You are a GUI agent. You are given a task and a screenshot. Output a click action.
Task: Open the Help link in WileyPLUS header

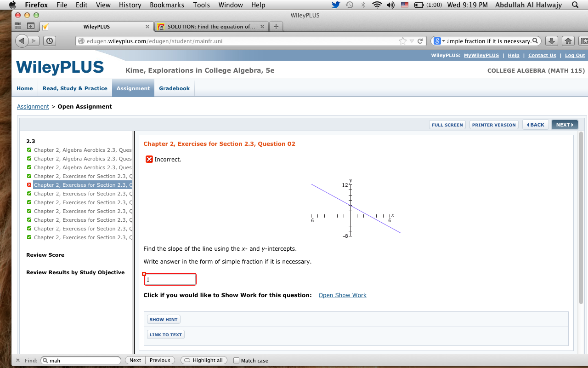pos(514,55)
